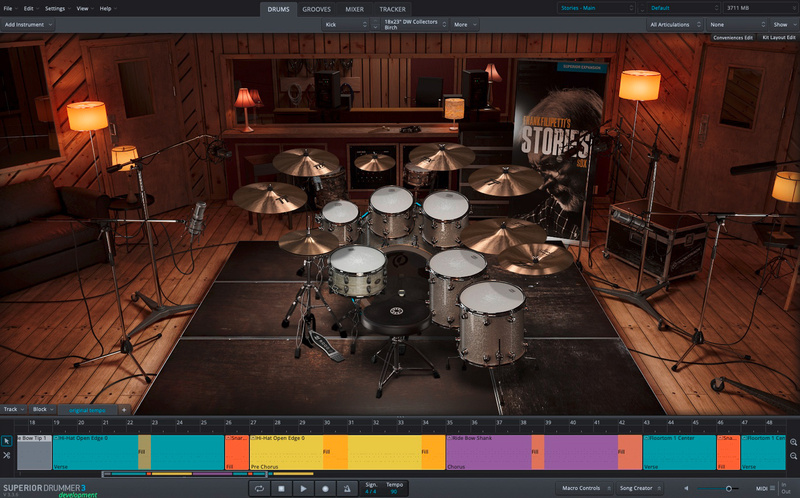The height and width of the screenshot is (498, 800).
Task: Select the small splash cymbal at kit center
Action: pos(374,162)
